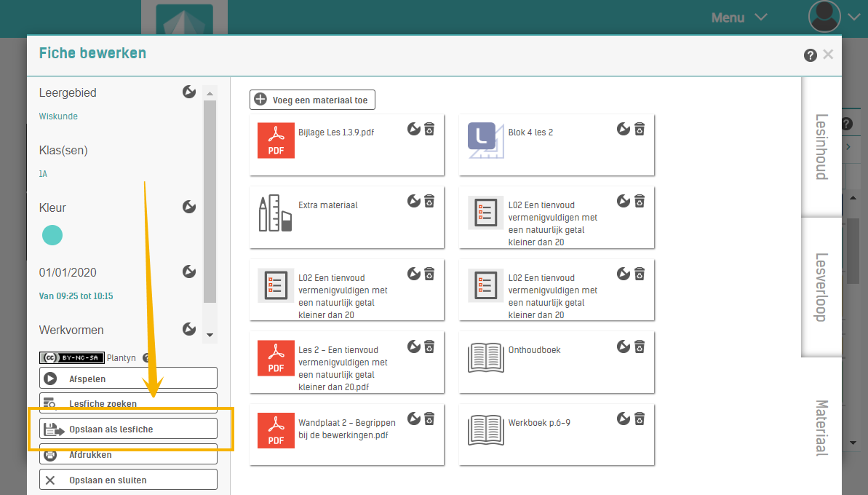Delete the Extra materiaal item
This screenshot has width=868, height=495.
click(x=430, y=201)
